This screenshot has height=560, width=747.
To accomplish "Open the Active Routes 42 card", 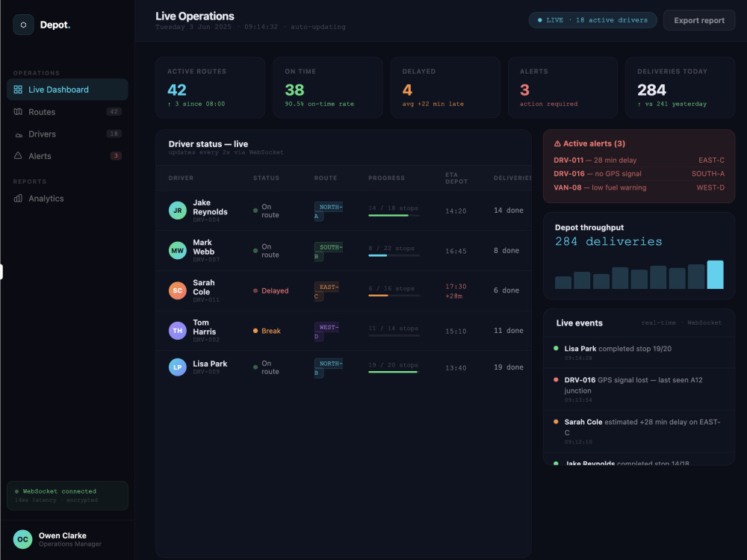I will [x=210, y=87].
